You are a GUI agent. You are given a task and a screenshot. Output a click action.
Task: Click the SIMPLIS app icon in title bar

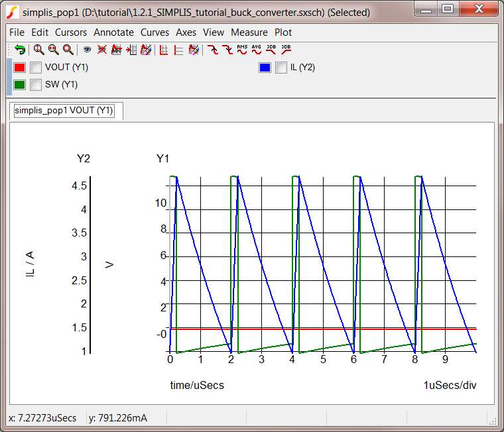tap(12, 12)
